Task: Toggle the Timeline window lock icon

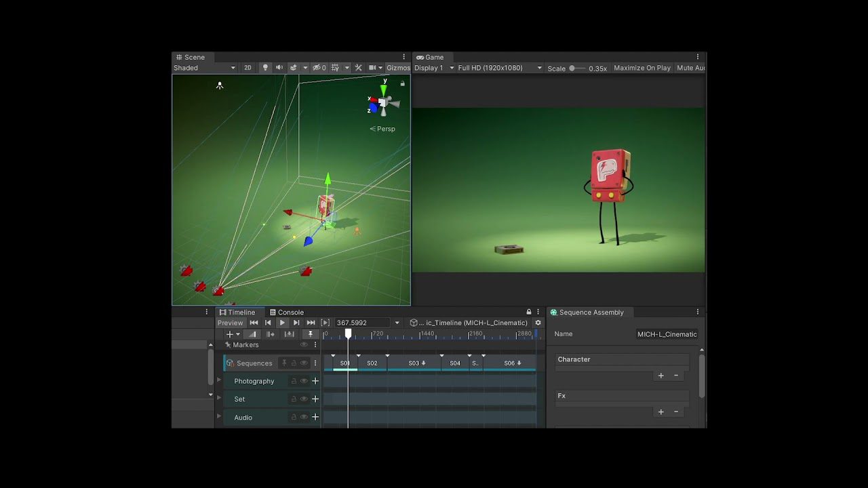Action: [529, 312]
